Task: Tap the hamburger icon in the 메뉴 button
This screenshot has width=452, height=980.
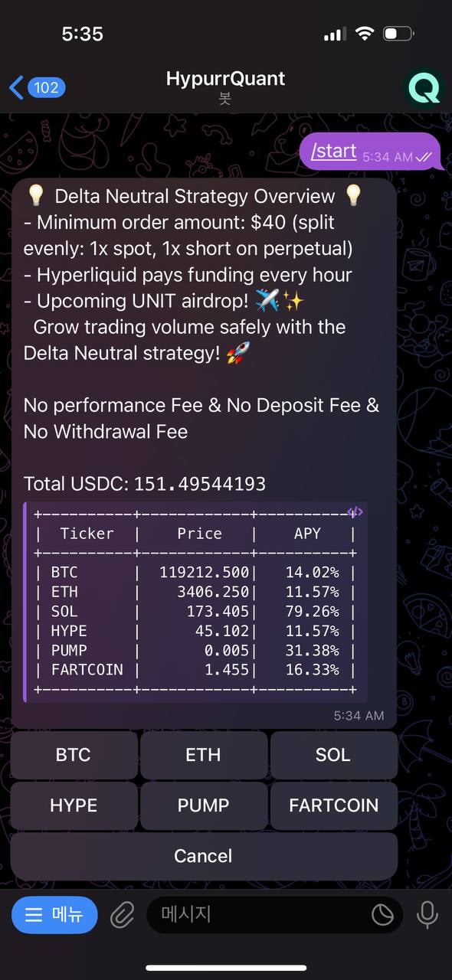Action: click(34, 914)
